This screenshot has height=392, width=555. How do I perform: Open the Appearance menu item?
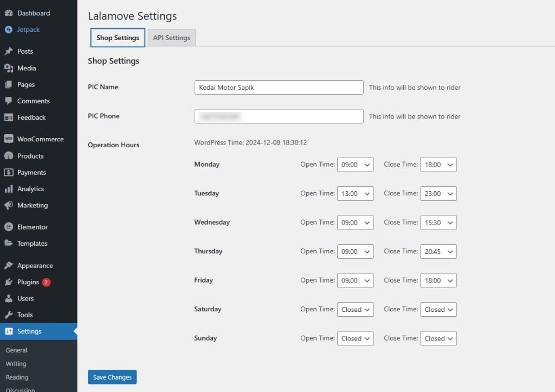[38, 265]
